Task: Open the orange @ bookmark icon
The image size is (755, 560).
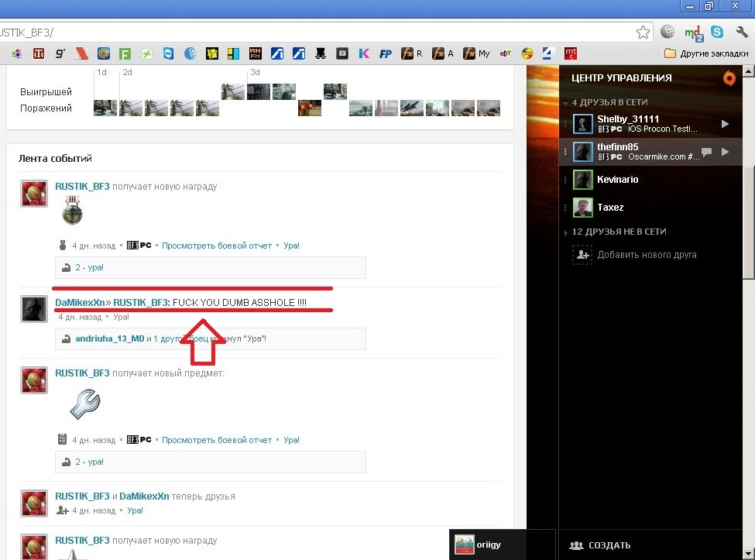Action: pyautogui.click(x=103, y=53)
